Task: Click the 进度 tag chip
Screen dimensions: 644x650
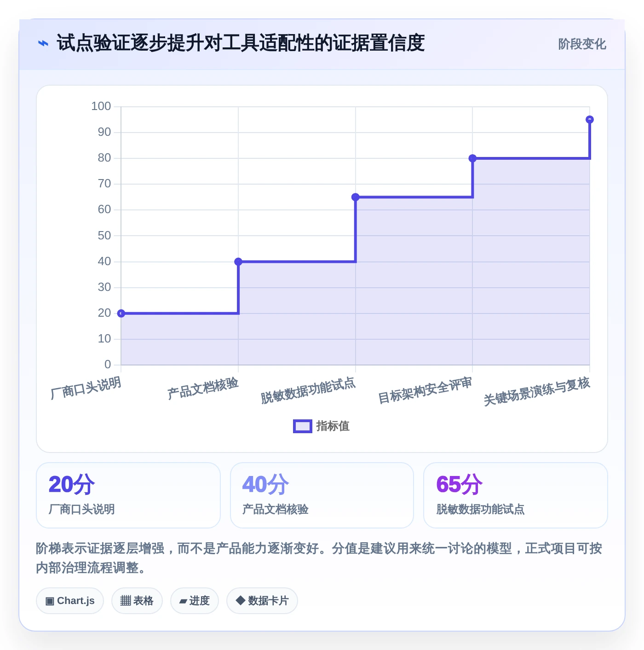Action: point(195,601)
